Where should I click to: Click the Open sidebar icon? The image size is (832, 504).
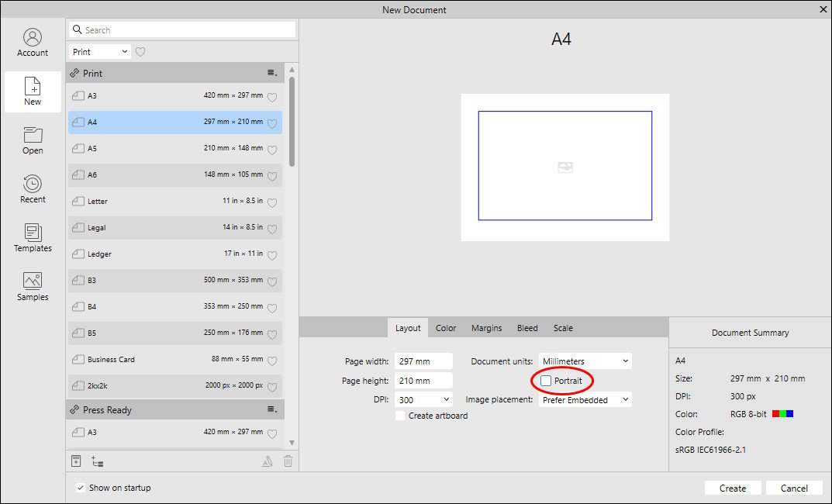32,140
